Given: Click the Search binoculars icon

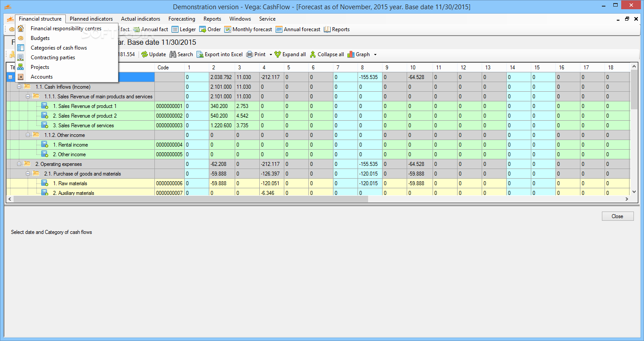Looking at the screenshot, I should click(173, 54).
